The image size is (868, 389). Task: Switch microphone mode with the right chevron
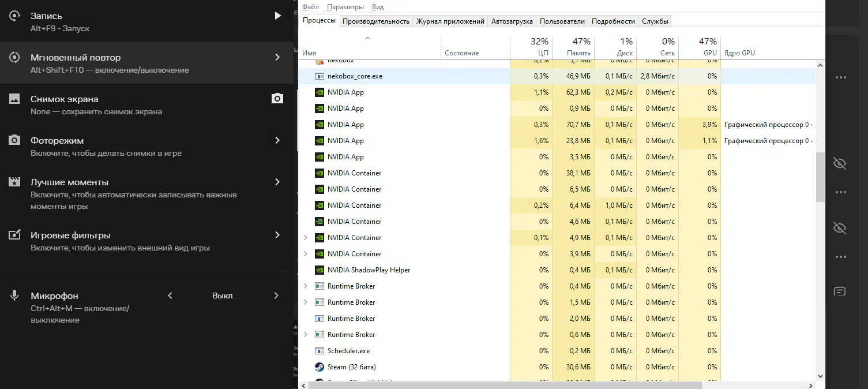(276, 296)
